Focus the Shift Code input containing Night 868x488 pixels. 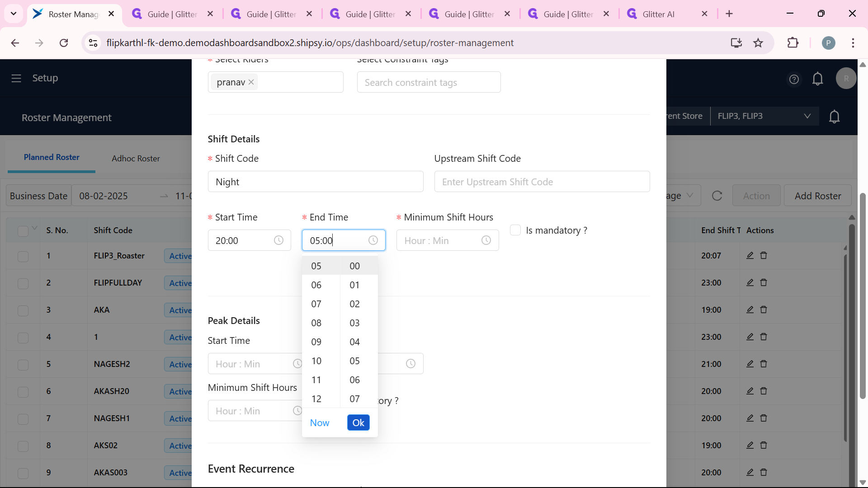pos(316,182)
